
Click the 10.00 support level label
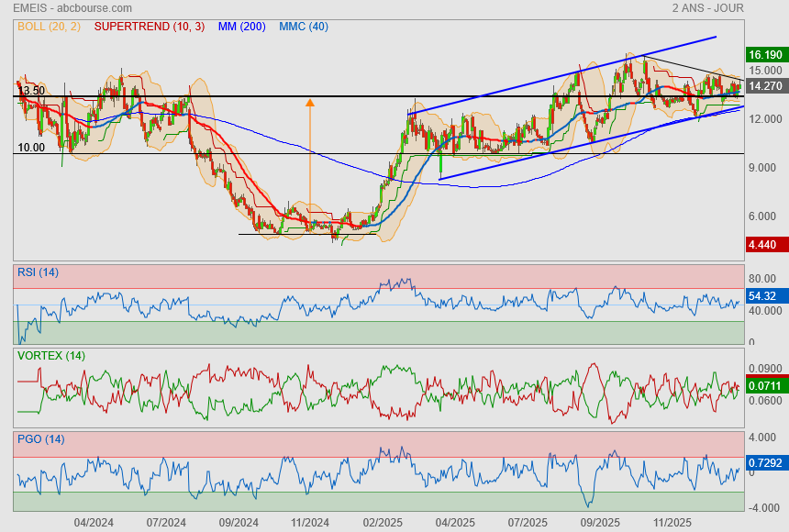click(x=31, y=147)
